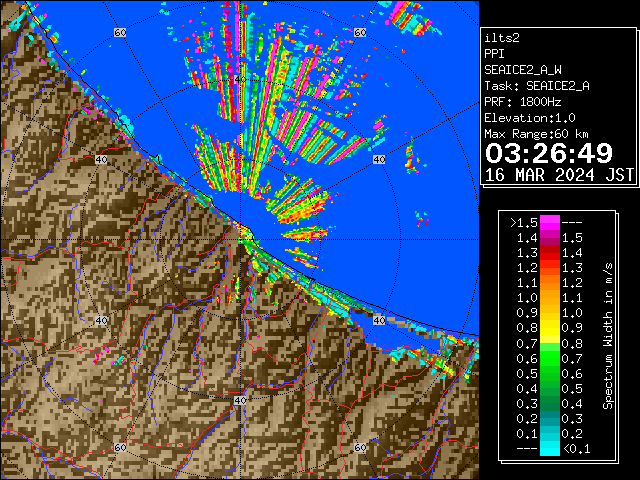Click the 60 km ring label at southeast
Screen dimensions: 640x480
[360, 447]
